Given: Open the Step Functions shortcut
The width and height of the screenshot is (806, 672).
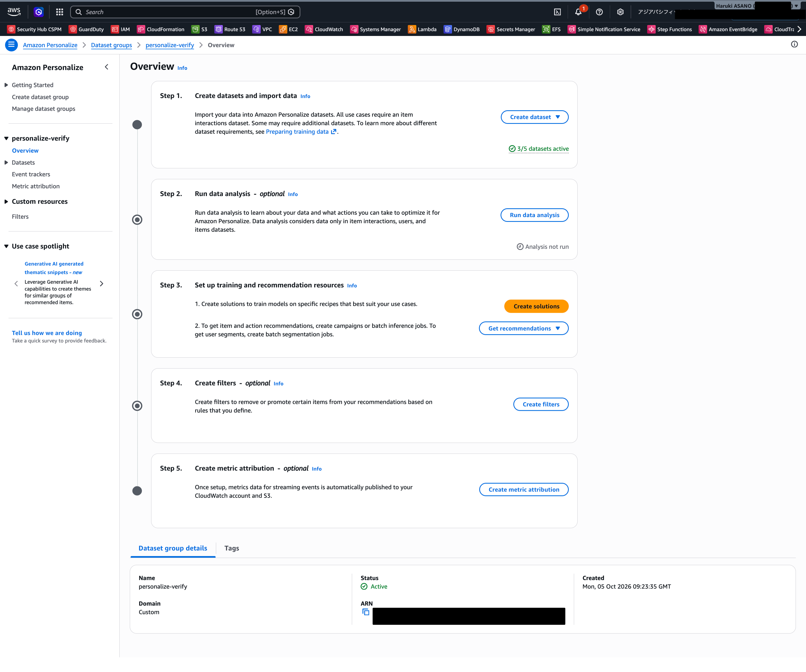Looking at the screenshot, I should tap(670, 29).
